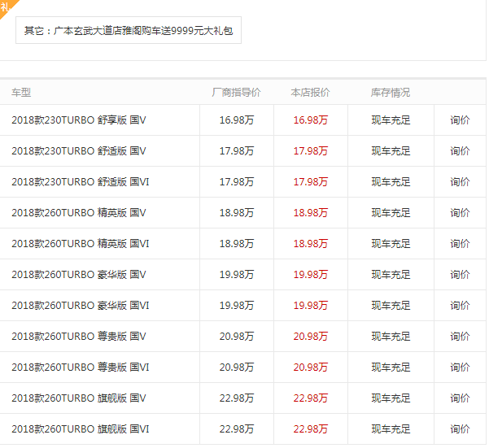Select red 20.98万 price for 尊贵版 国V
Screen dimensions: 489x448
pyautogui.click(x=311, y=337)
